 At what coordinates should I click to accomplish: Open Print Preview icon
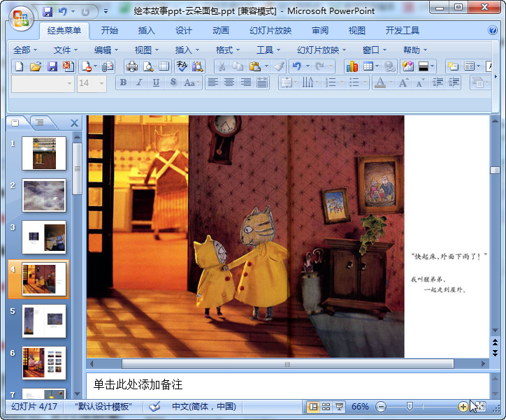pos(148,66)
